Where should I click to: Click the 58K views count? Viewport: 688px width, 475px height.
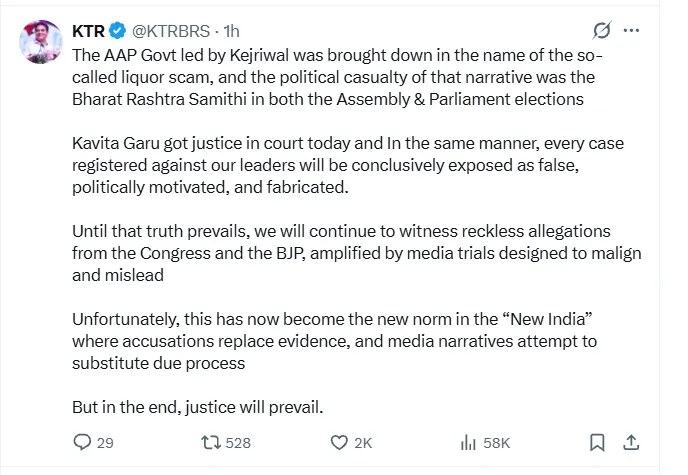coord(497,442)
